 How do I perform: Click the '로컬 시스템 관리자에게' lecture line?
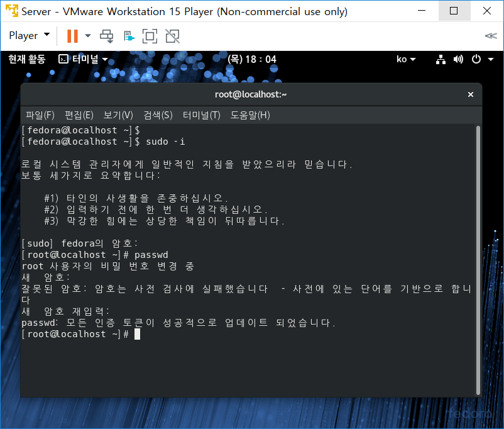pos(187,164)
